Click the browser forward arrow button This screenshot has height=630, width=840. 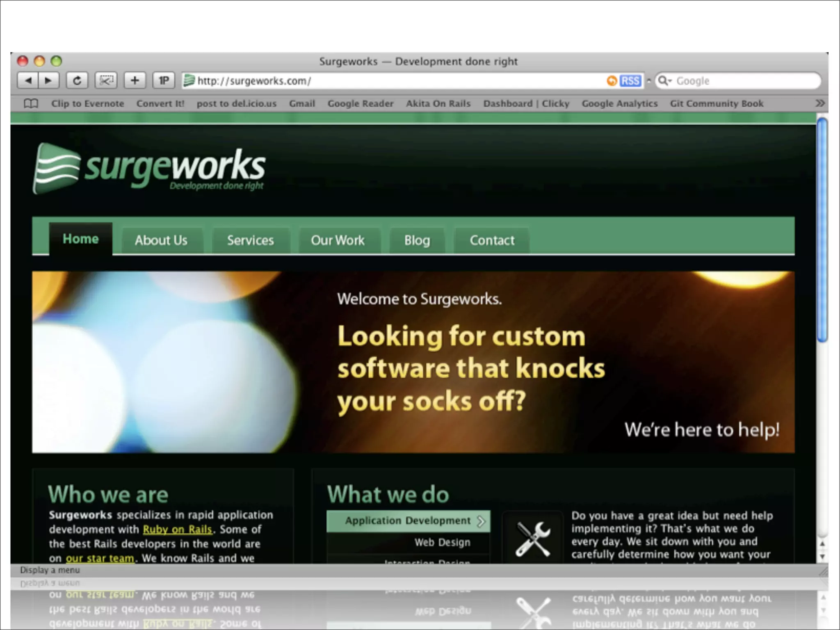[48, 80]
